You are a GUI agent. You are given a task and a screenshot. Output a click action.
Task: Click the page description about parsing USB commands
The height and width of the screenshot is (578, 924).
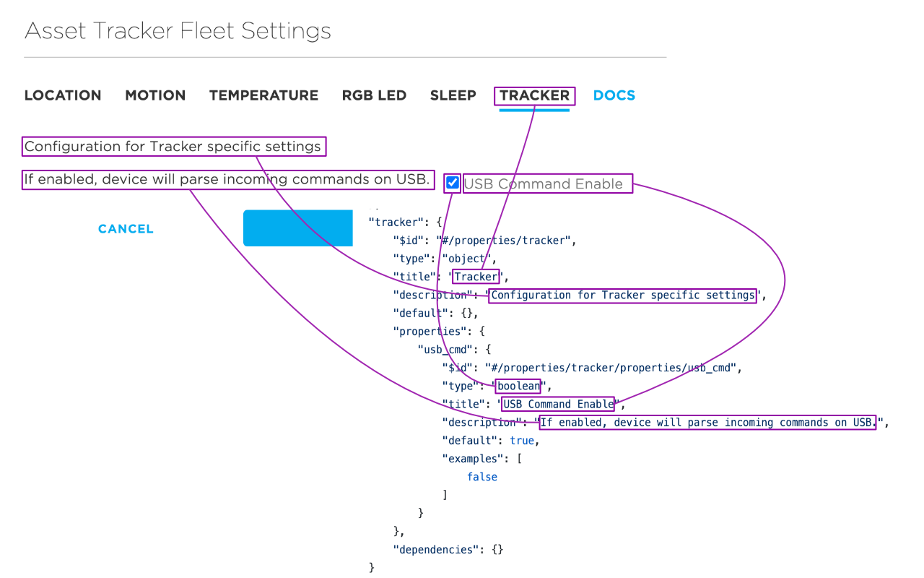227,179
